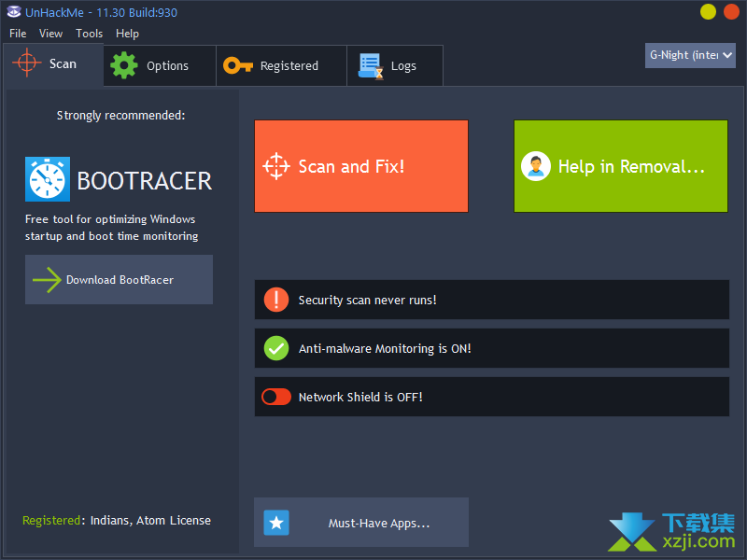Open the Tools menu

[x=89, y=34]
